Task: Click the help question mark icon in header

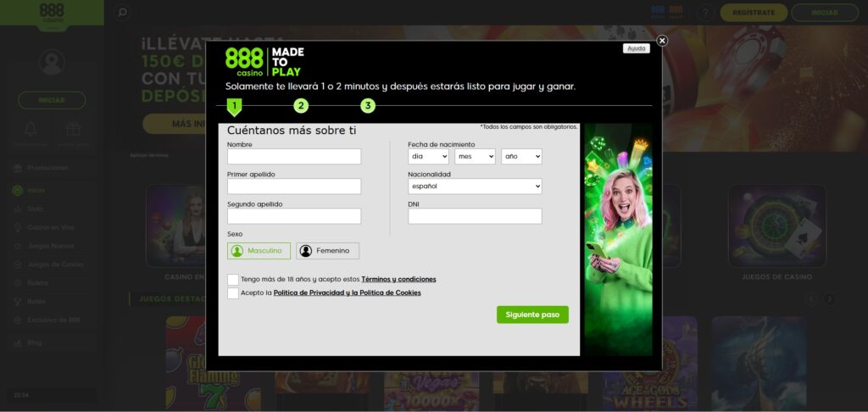Action: [704, 12]
